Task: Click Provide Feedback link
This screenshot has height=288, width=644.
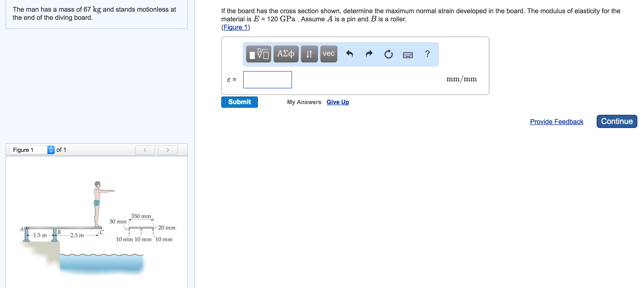Action: click(556, 122)
